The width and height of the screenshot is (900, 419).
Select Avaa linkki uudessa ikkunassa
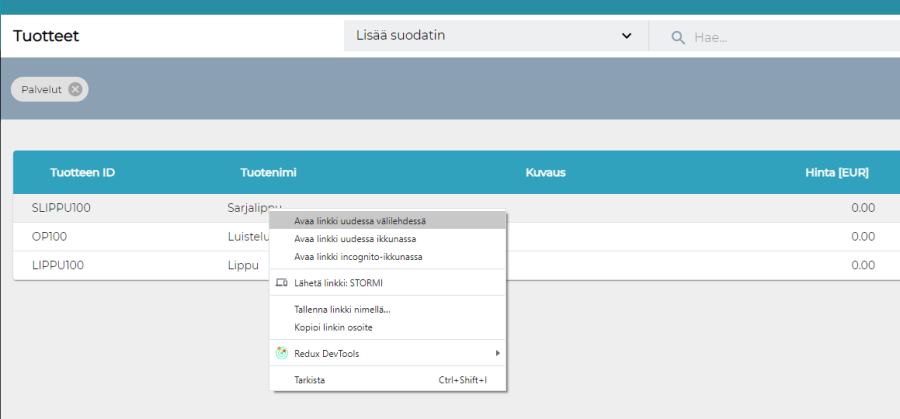tap(355, 239)
